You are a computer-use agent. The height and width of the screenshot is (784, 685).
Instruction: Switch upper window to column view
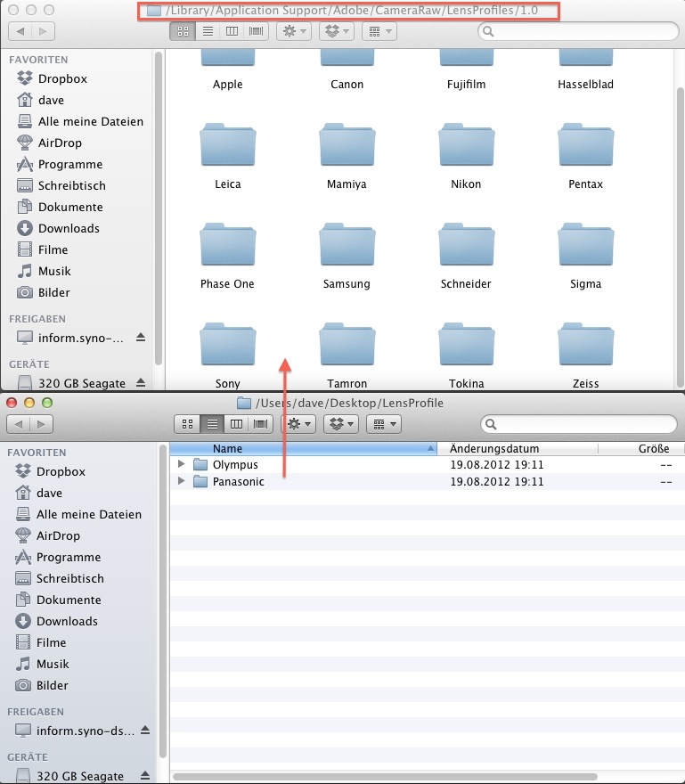tap(232, 31)
